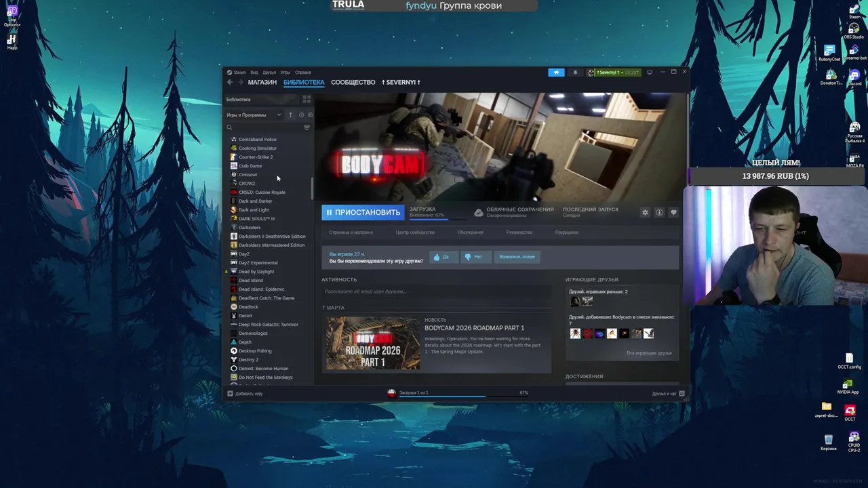This screenshot has height=488, width=868.
Task: Open Руководства link
Action: pos(519,232)
